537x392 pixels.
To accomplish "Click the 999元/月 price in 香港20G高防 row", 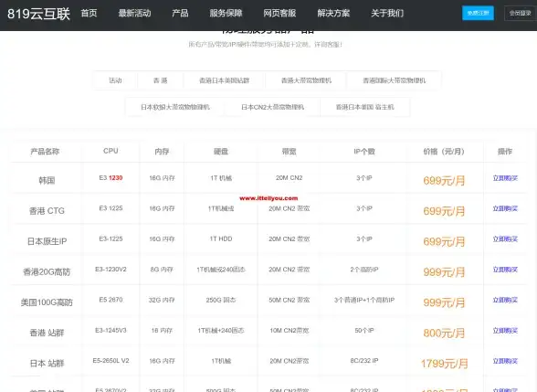I will [444, 272].
